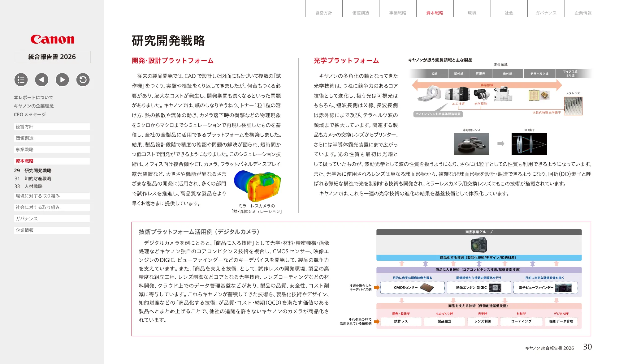Screen dimensions: 619x364
Task: Click the page number 30
Action: pos(587,347)
